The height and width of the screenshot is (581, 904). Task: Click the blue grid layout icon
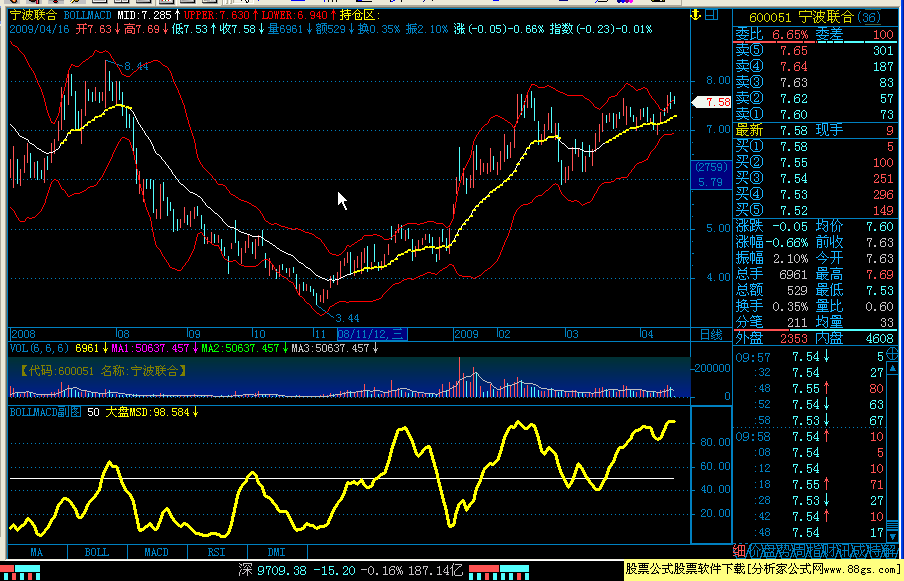click(712, 15)
